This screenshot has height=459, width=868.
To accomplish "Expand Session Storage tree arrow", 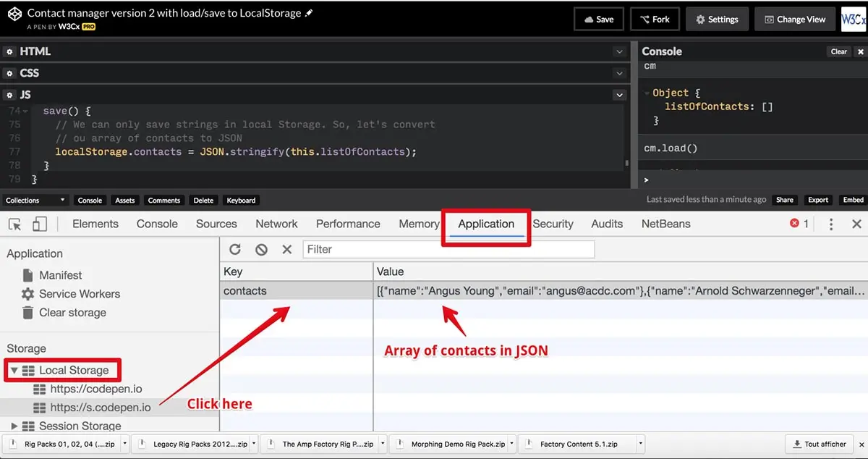I will [x=14, y=426].
